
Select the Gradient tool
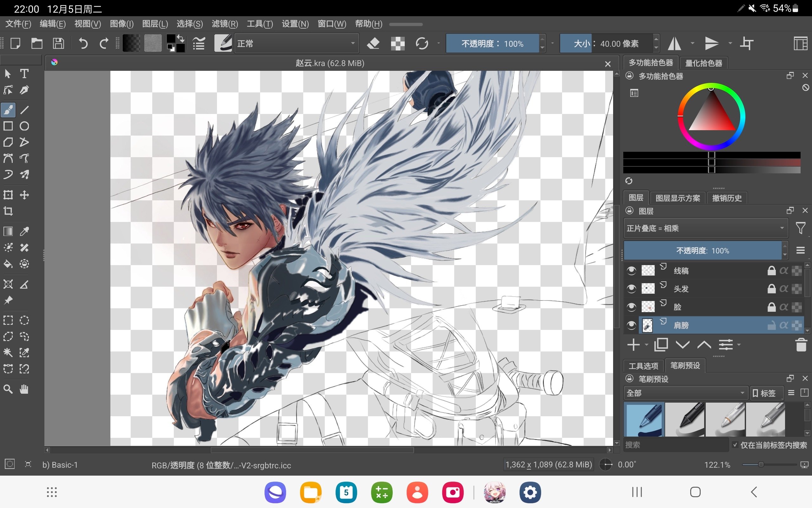coord(8,231)
